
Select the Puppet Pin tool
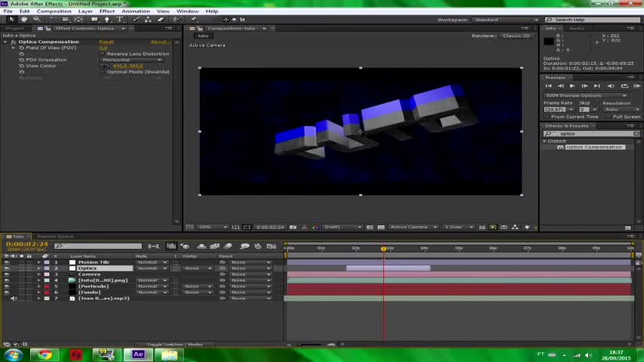pos(193,20)
